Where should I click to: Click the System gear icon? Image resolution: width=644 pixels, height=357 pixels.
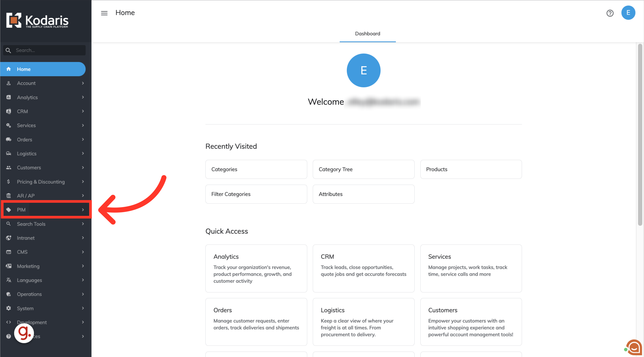pos(9,308)
